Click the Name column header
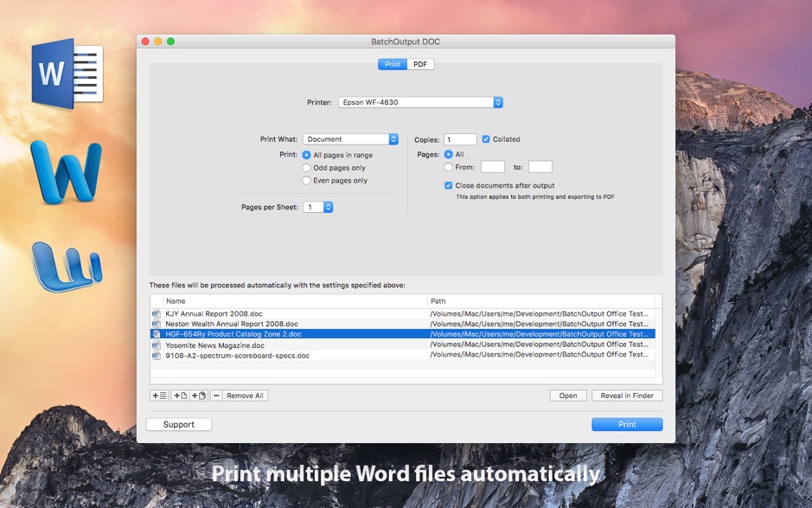The image size is (812, 508). (x=295, y=300)
